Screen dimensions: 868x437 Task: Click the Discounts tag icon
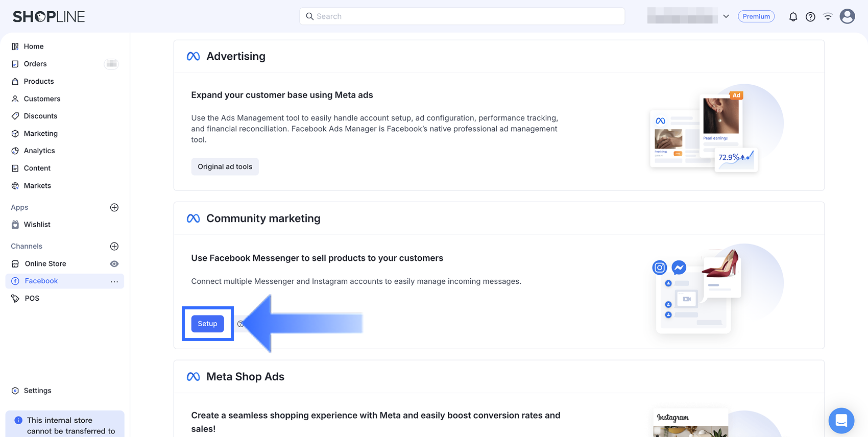pyautogui.click(x=15, y=116)
